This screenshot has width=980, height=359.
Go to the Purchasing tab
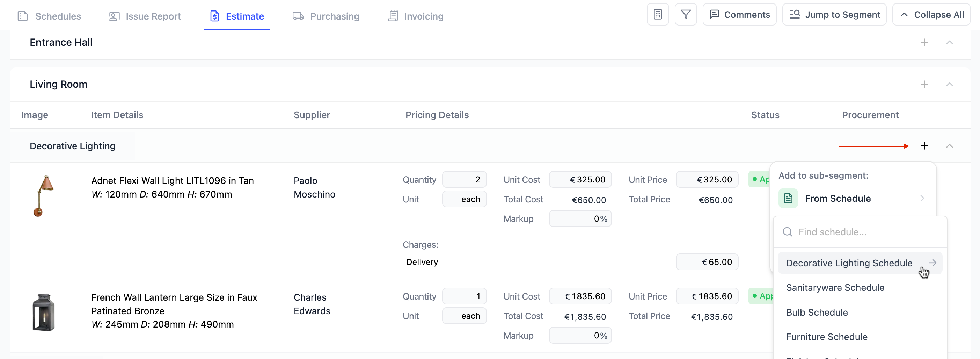point(326,16)
